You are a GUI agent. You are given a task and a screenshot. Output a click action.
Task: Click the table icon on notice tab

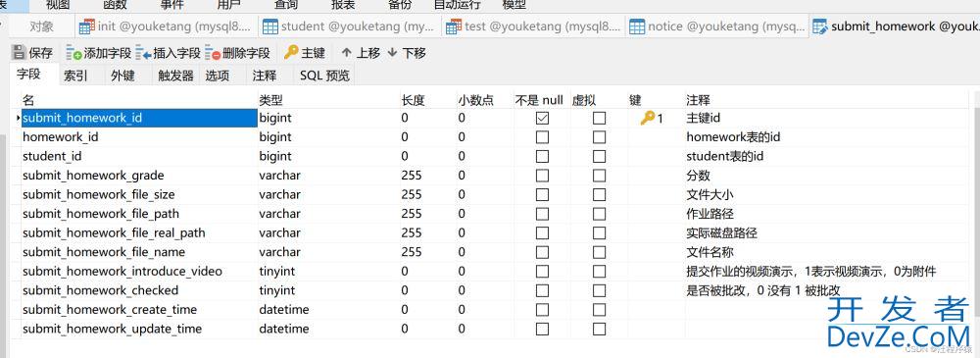tap(637, 26)
